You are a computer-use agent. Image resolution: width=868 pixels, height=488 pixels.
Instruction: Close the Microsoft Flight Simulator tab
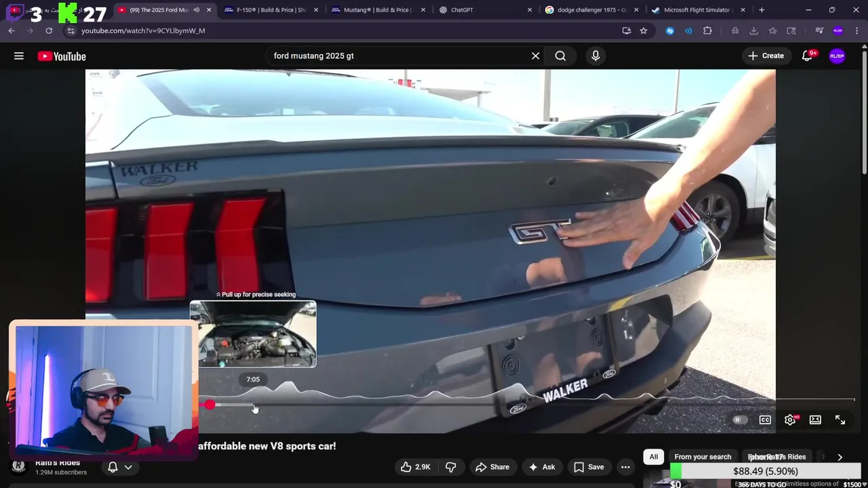[x=743, y=10]
